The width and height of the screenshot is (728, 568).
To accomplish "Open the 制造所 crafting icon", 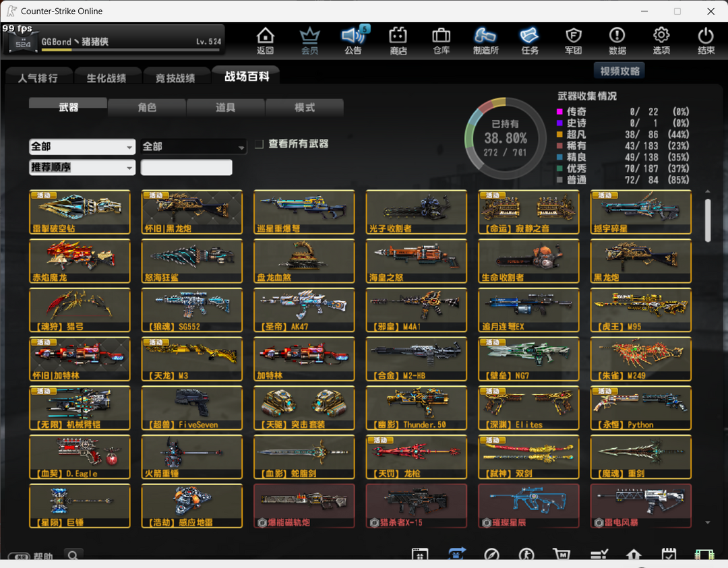I will [485, 41].
